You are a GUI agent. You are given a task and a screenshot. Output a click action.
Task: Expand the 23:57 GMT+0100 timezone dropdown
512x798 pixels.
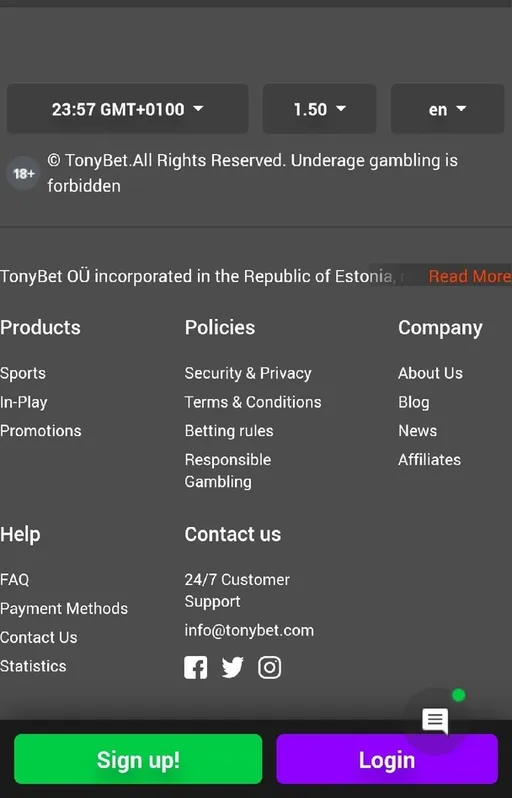pos(127,109)
